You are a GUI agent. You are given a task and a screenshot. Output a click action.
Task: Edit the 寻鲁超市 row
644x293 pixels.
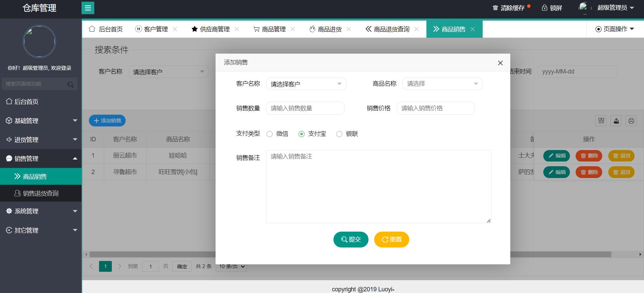556,172
